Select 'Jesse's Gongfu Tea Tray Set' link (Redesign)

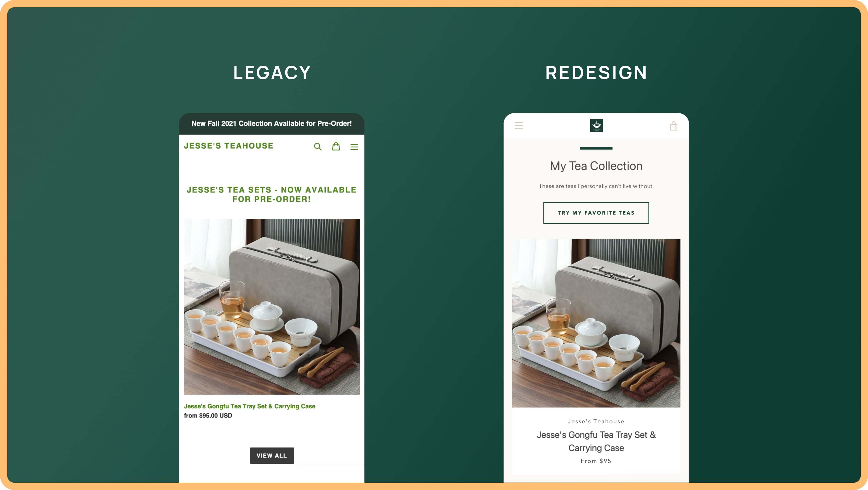tap(596, 440)
